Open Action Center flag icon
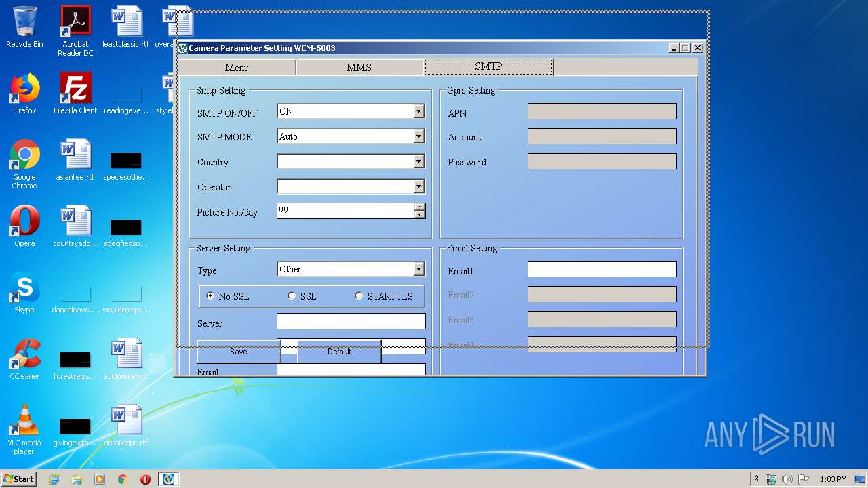Screen dimensions: 868x488 [x=804, y=479]
